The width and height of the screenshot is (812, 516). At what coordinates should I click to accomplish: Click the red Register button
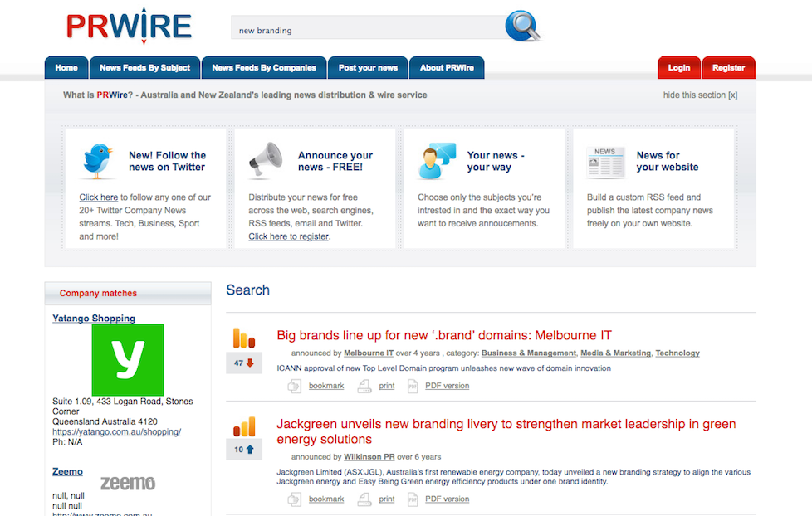pyautogui.click(x=729, y=68)
